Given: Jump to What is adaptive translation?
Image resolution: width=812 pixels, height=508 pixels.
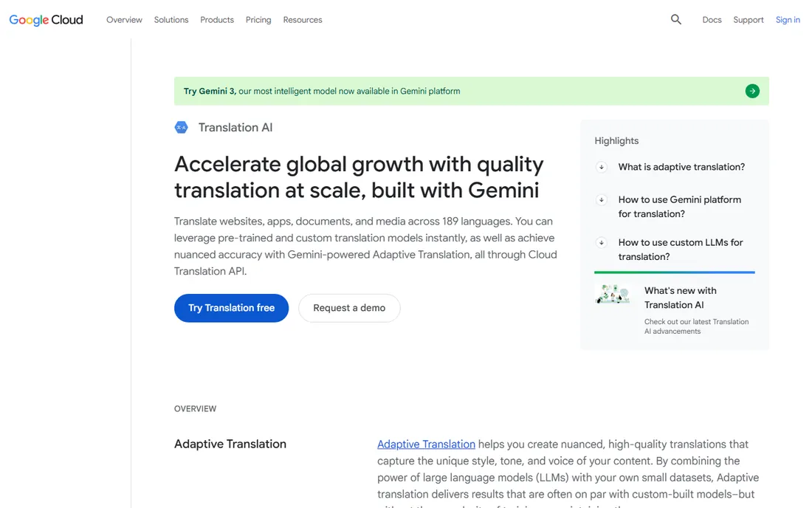Looking at the screenshot, I should [x=681, y=168].
